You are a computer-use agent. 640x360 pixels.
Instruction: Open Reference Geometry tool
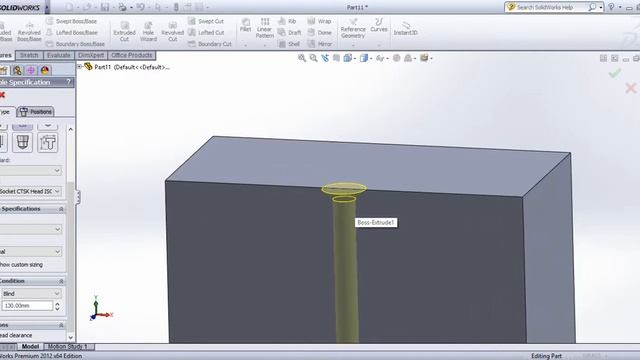353,29
